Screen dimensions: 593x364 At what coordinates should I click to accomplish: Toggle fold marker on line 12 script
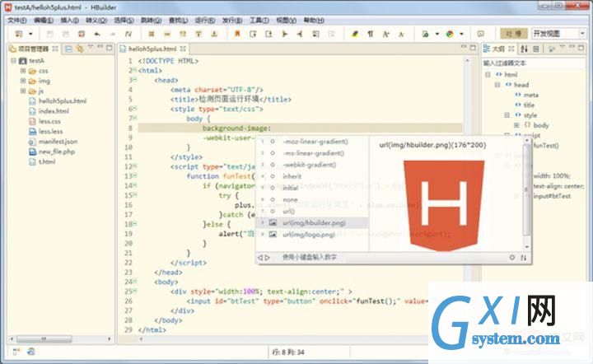(x=134, y=166)
